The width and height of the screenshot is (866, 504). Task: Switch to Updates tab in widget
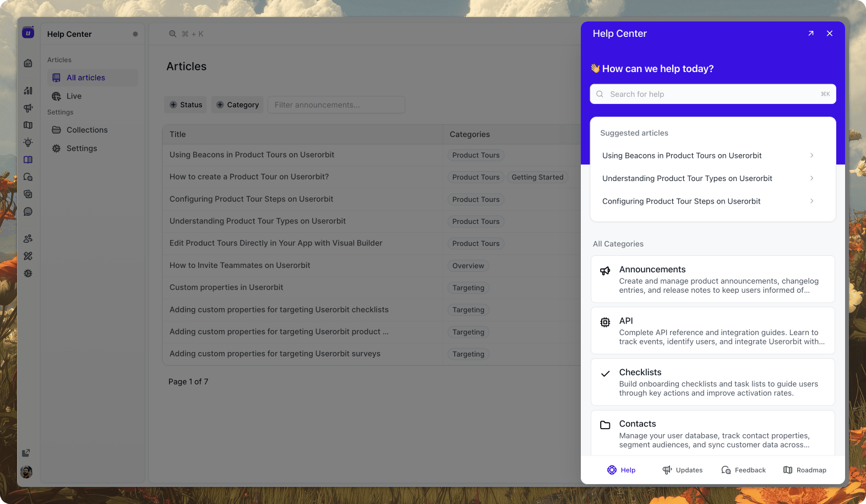pyautogui.click(x=683, y=470)
